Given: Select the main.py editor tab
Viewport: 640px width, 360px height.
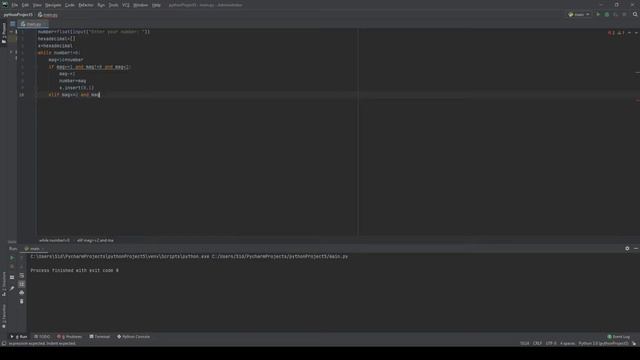Looking at the screenshot, I should coord(32,24).
